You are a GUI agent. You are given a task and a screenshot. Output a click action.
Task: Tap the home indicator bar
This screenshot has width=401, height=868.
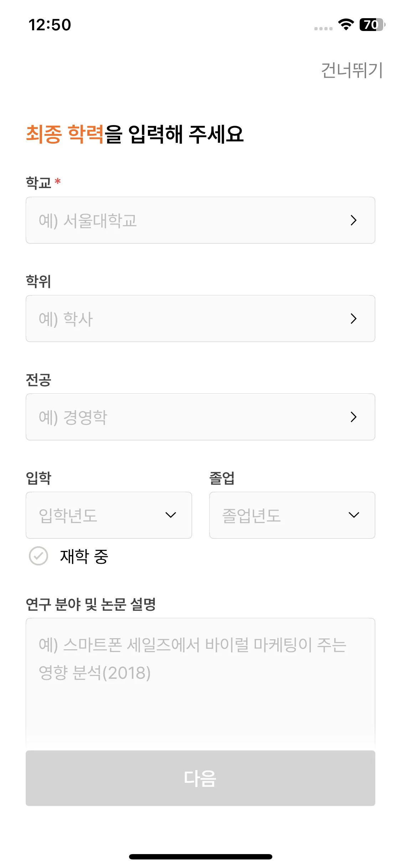coord(200,857)
